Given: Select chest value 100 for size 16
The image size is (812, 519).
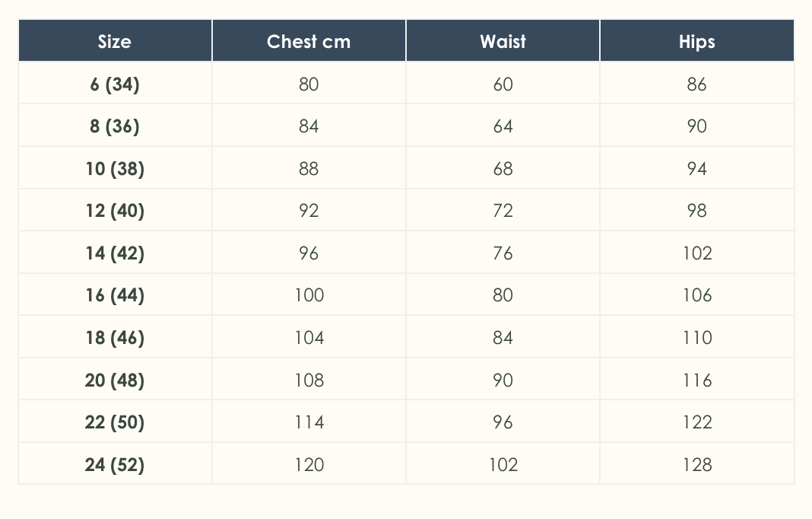Looking at the screenshot, I should pyautogui.click(x=309, y=295).
